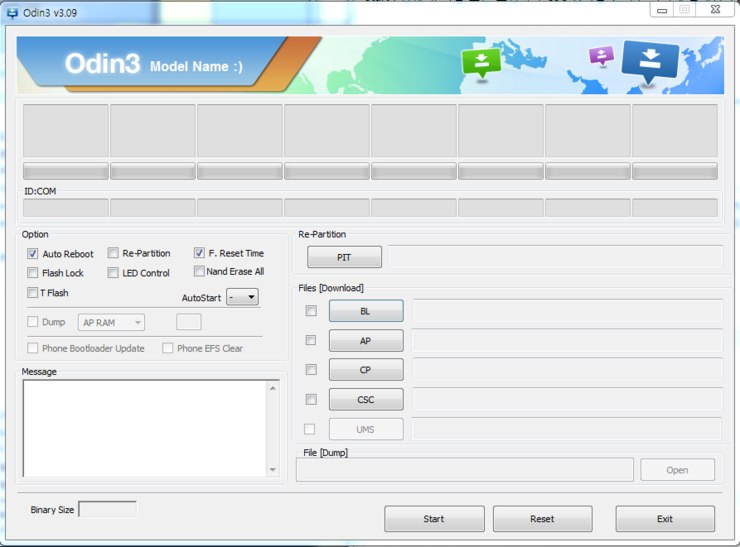Toggle the Auto Reboot checkbox
740x547 pixels.
click(33, 254)
